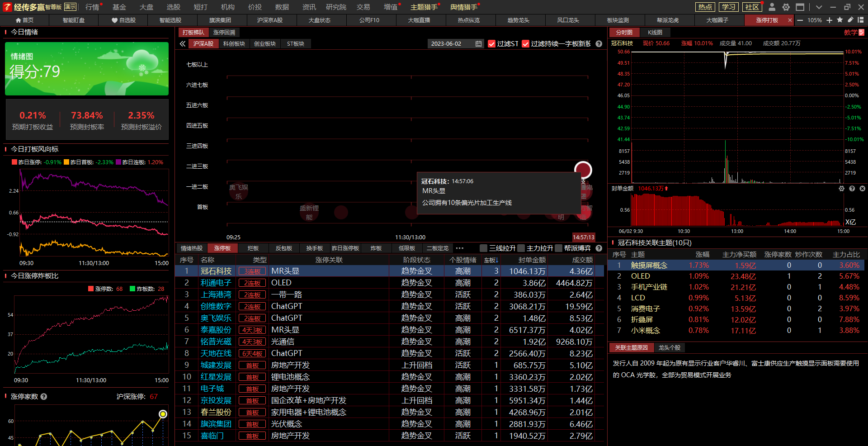Open stock link 奥飞娱乐
The image size is (868, 446).
coord(216,318)
